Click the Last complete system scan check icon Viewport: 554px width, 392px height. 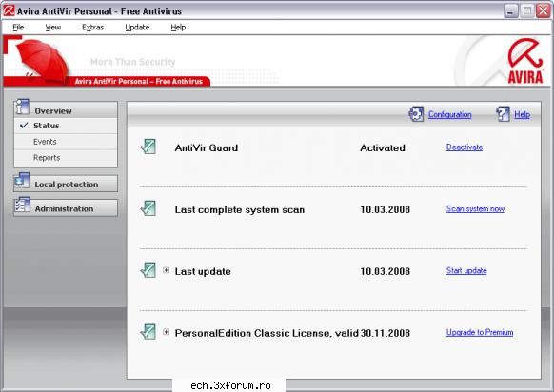[x=148, y=208]
